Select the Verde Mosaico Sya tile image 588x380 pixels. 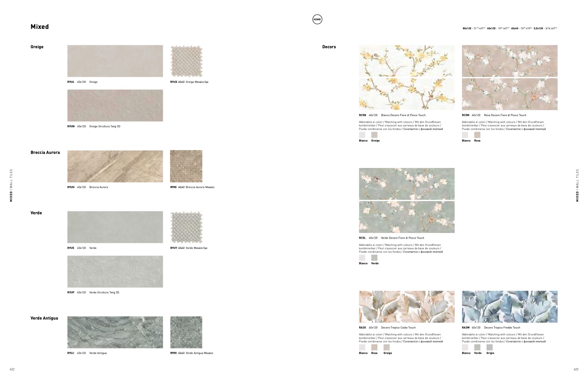[186, 227]
